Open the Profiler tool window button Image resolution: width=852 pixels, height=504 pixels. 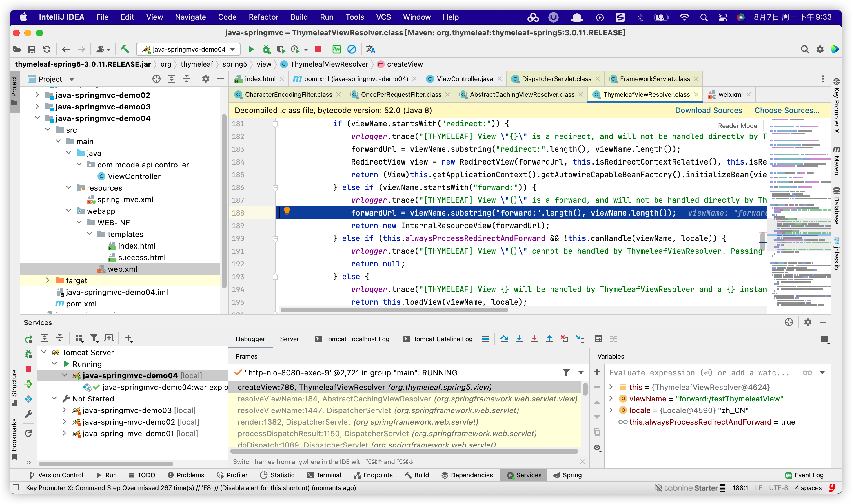coord(232,475)
